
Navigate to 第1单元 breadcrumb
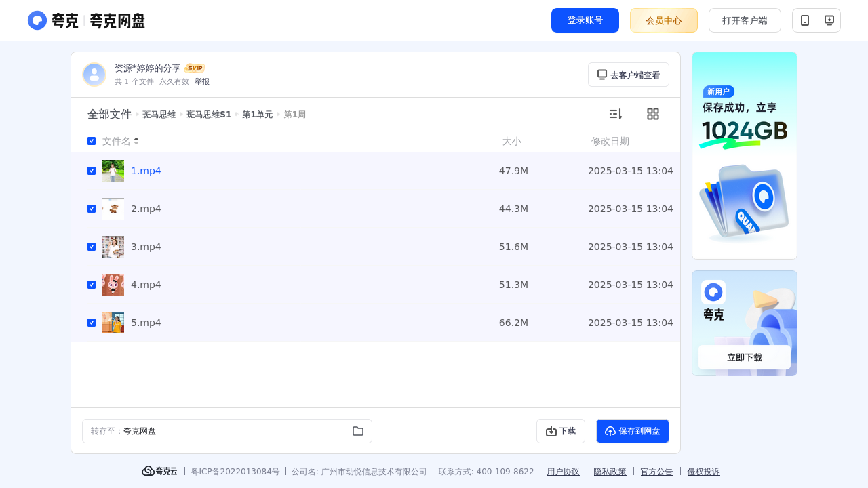pyautogui.click(x=257, y=115)
